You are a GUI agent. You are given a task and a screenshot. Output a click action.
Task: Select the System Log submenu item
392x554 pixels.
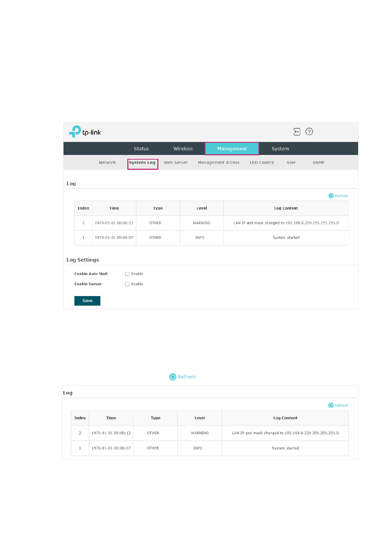coord(142,163)
